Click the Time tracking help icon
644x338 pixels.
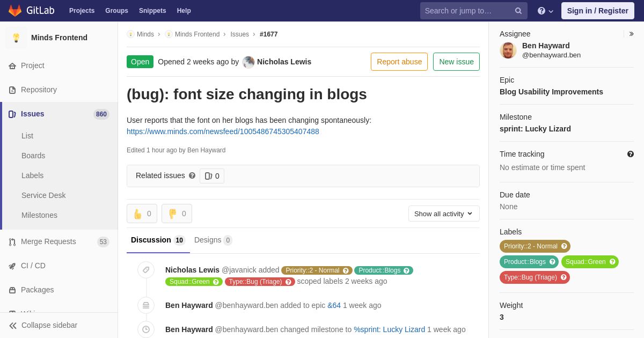pyautogui.click(x=631, y=154)
